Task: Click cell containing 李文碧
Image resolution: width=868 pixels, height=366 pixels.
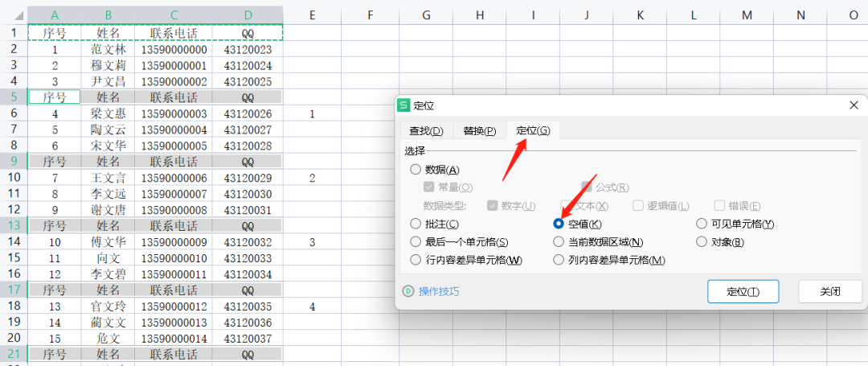Action: tap(108, 274)
